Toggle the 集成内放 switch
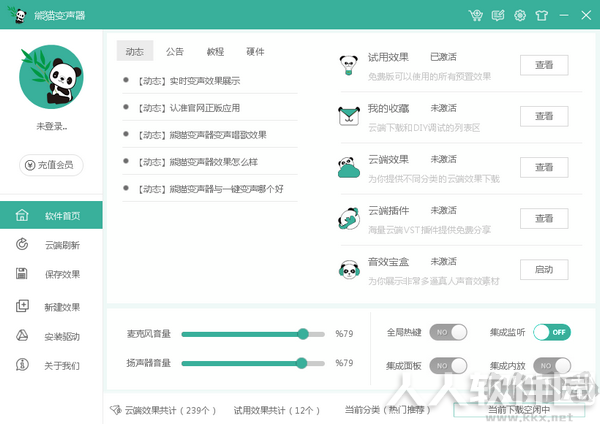The width and height of the screenshot is (600, 424). tap(552, 365)
